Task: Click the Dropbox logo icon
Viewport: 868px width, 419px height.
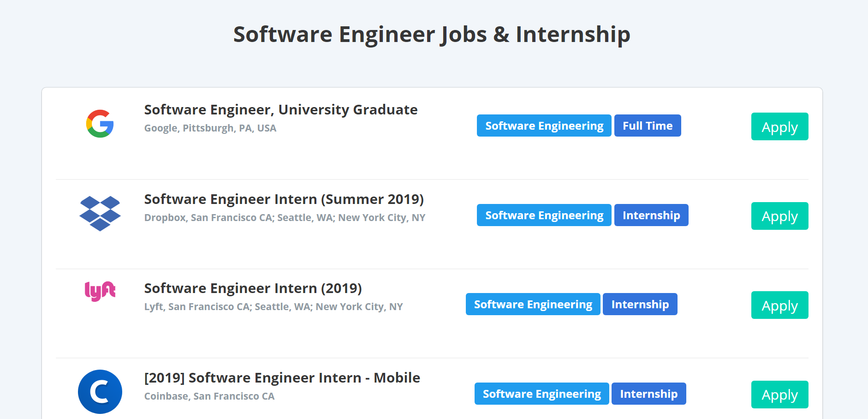Action: coord(100,213)
